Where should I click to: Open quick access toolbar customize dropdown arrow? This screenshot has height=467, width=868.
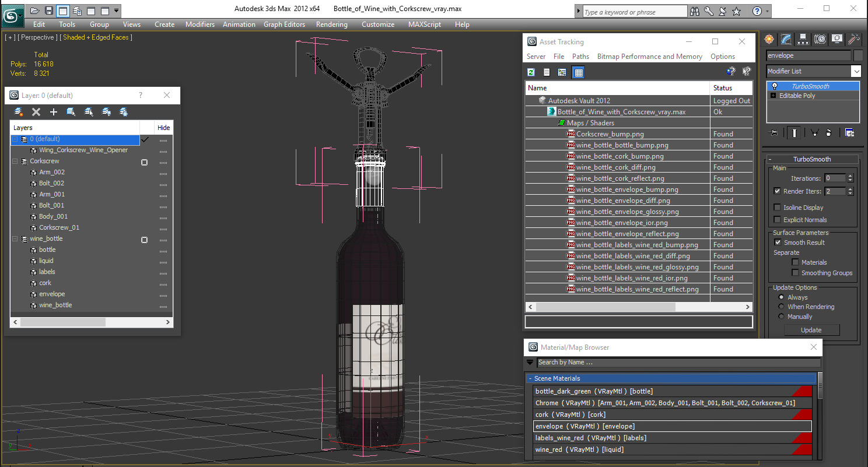(117, 10)
